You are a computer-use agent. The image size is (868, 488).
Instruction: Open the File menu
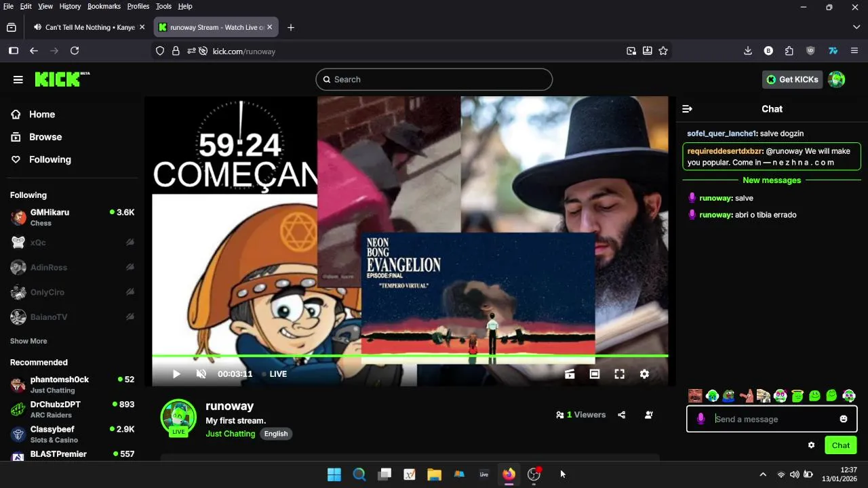(x=8, y=6)
